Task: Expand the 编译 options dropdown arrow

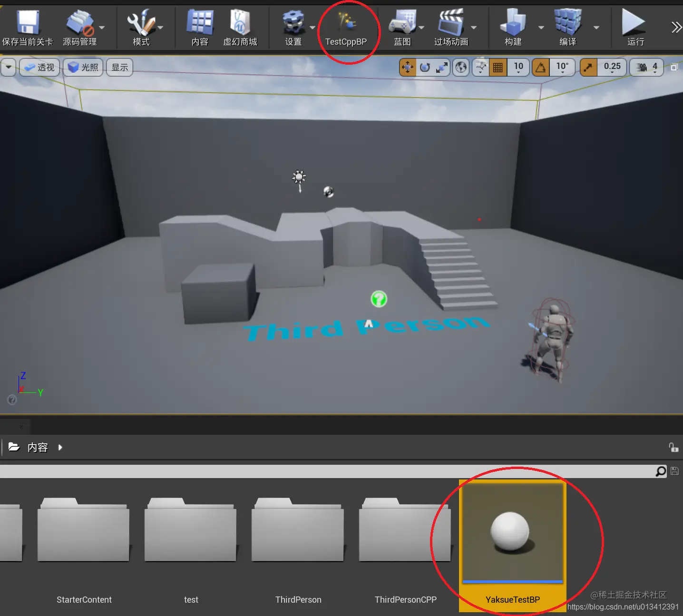Action: [x=596, y=28]
